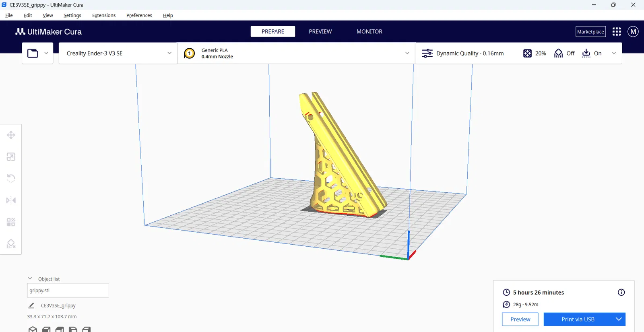The image size is (644, 332).
Task: Open the Ultimaker apps grid icon
Action: pos(617,31)
